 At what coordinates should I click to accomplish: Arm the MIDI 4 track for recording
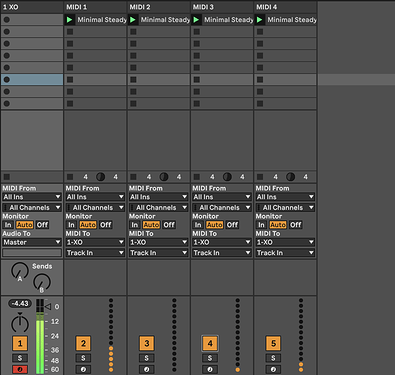pyautogui.click(x=273, y=369)
